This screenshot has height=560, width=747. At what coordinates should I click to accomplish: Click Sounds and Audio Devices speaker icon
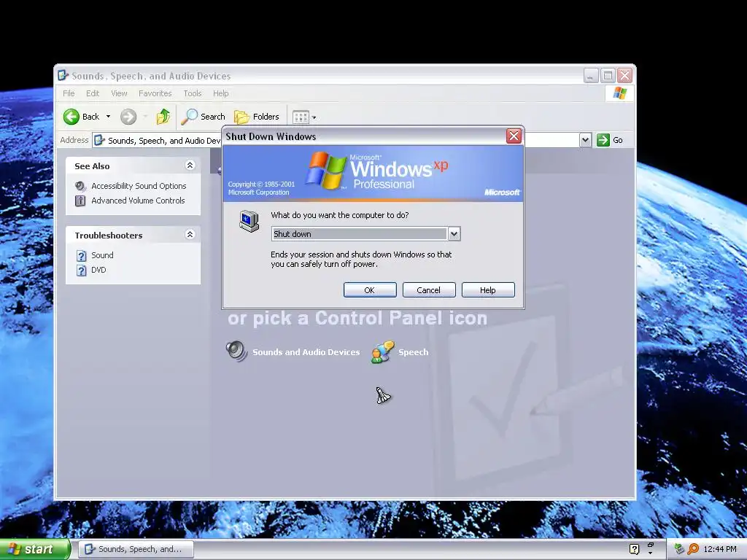[236, 352]
